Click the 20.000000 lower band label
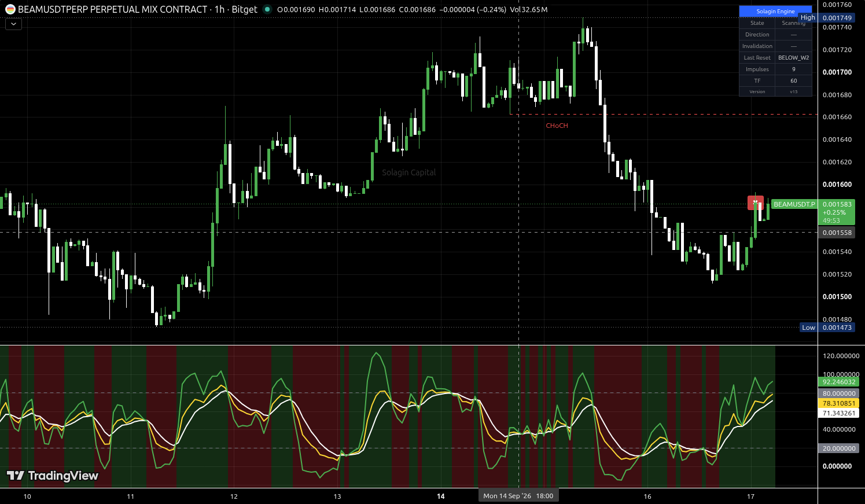Image resolution: width=865 pixels, height=504 pixels. click(x=838, y=448)
